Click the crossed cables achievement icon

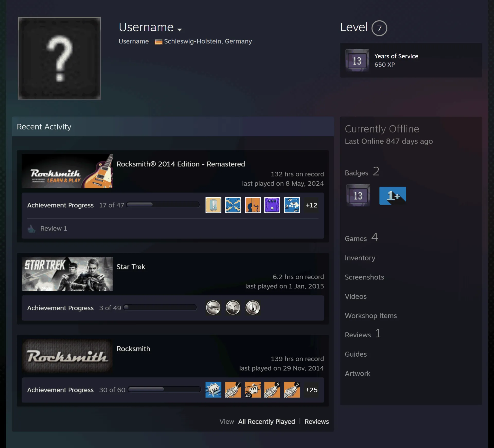(x=233, y=205)
